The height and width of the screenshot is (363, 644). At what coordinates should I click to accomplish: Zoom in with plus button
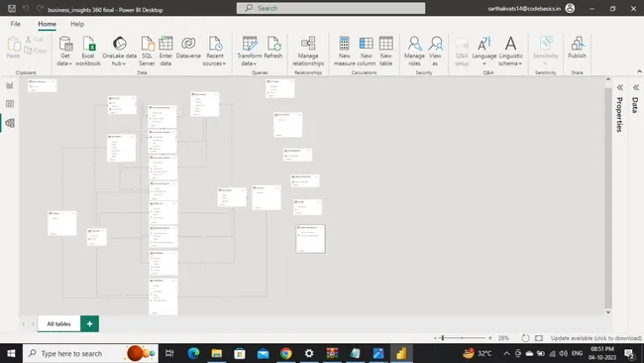490,338
